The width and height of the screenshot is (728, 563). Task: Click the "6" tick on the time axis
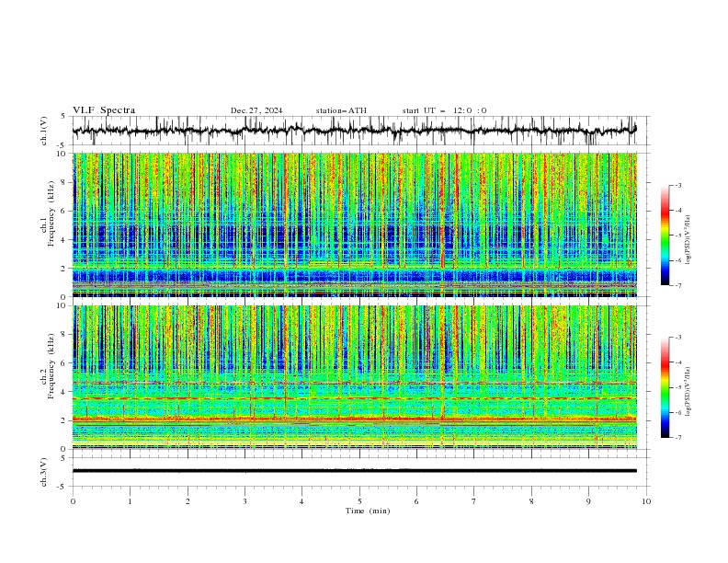pyautogui.click(x=417, y=501)
